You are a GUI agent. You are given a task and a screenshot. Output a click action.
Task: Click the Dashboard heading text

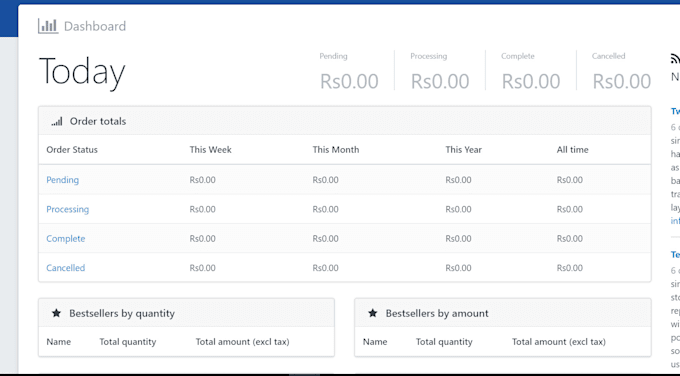(x=95, y=26)
